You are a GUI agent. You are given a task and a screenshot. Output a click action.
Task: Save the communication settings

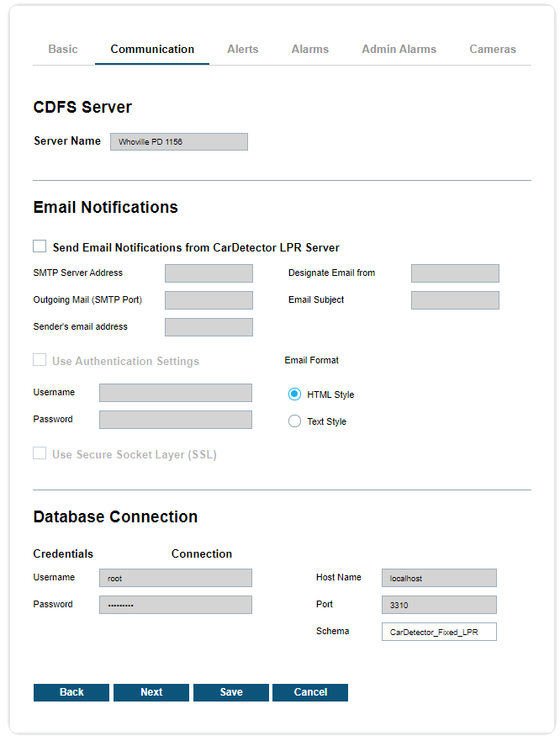point(230,692)
